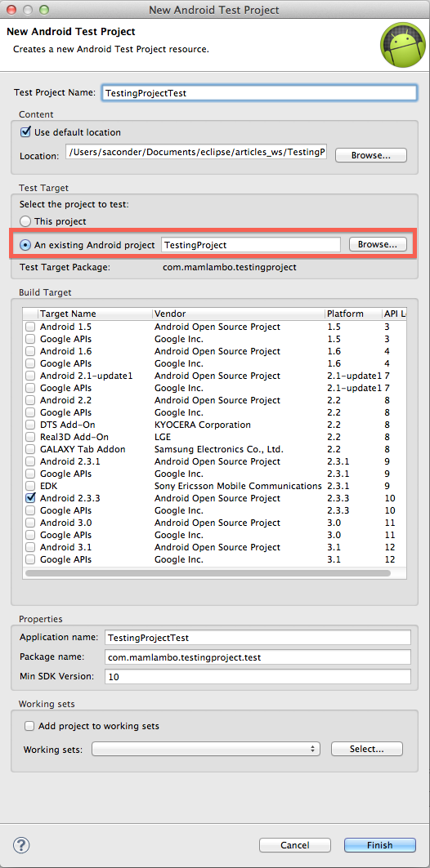Viewport: 430px width, 868px height.
Task: Click the Target Name column header
Action: (x=96, y=314)
